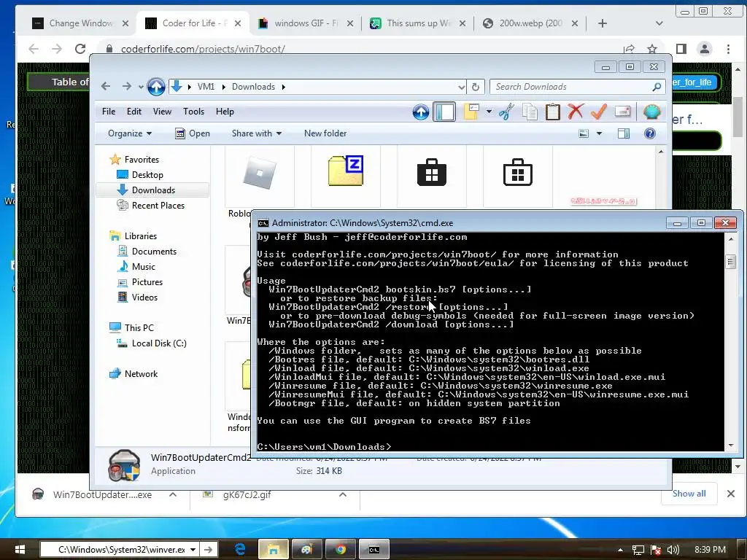Screen dimensions: 747x560
Task: Click the clipboard Paste icon
Action: [x=553, y=112]
